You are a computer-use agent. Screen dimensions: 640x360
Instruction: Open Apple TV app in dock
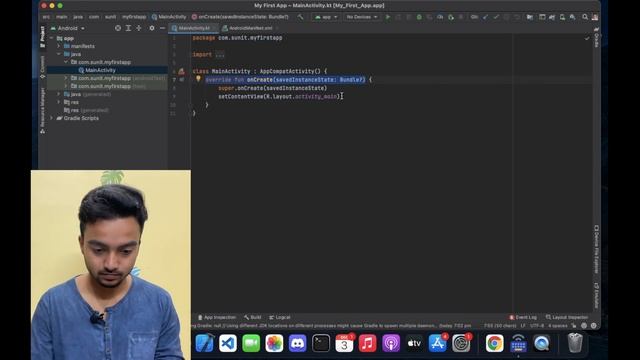(414, 343)
